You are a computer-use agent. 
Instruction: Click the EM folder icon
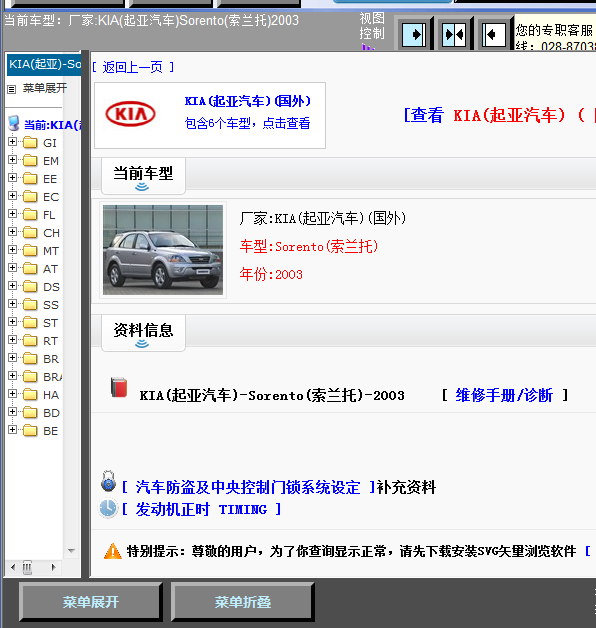pyautogui.click(x=30, y=161)
